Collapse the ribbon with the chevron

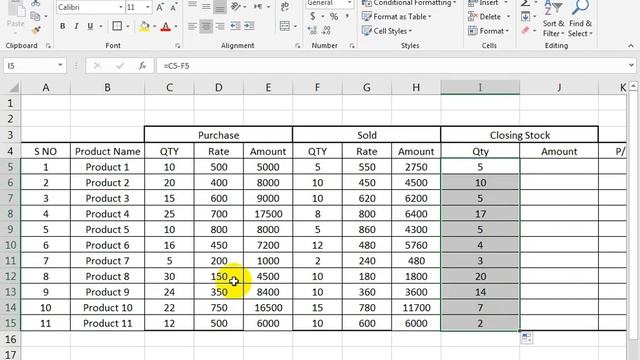(631, 46)
